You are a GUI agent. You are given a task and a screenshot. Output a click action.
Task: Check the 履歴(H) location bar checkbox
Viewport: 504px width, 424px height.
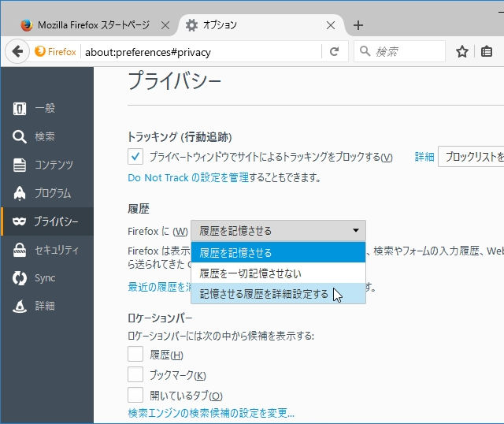(135, 354)
